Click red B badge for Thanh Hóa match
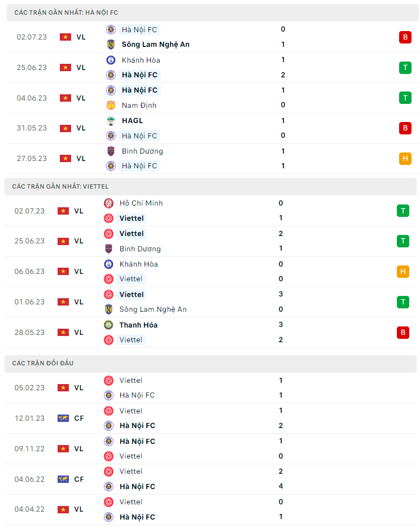Viewport: 420px width, 532px height. (x=403, y=332)
